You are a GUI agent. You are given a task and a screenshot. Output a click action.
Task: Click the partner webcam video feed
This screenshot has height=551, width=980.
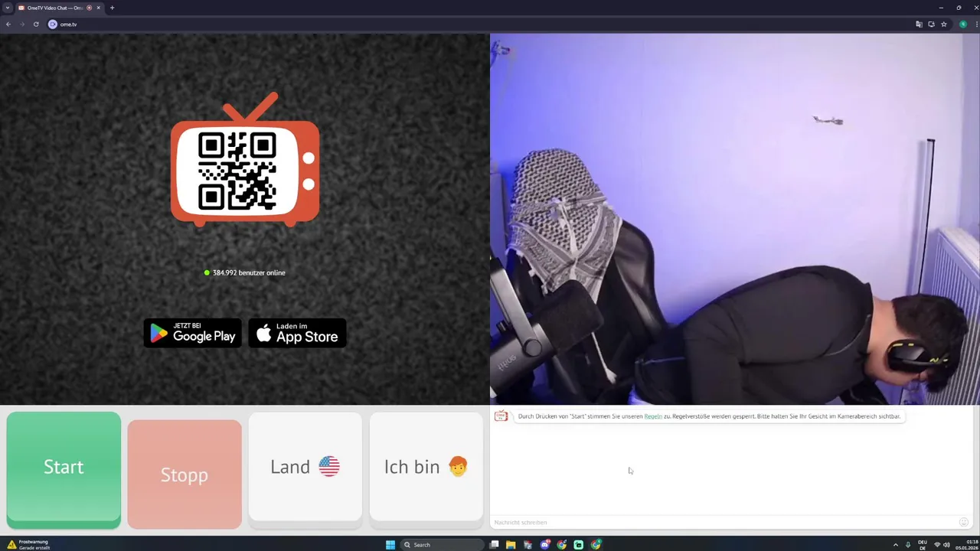tap(735, 219)
